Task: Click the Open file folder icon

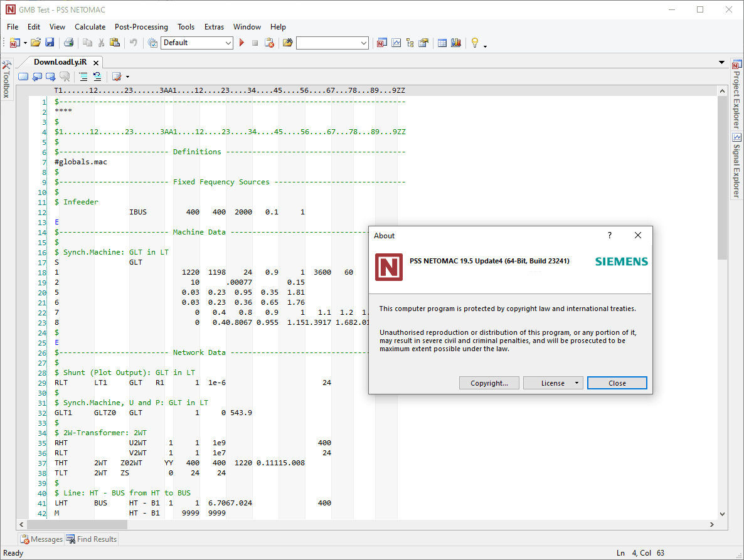Action: tap(36, 43)
